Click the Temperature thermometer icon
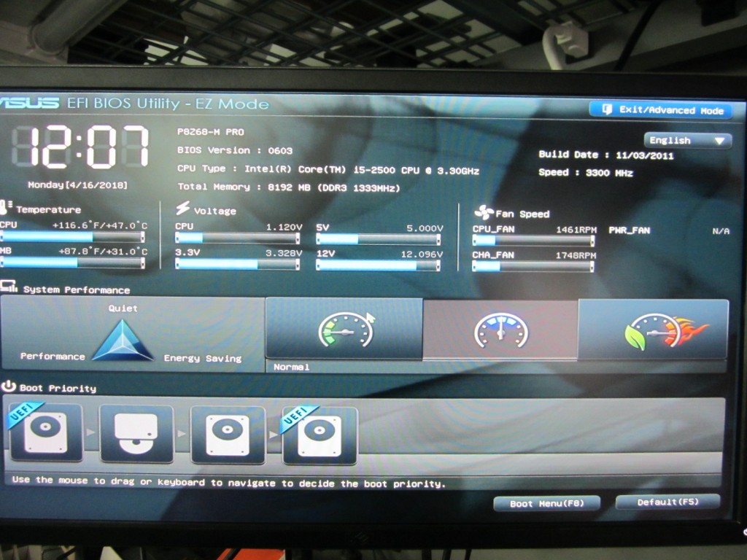This screenshot has height=560, width=747. (6, 208)
